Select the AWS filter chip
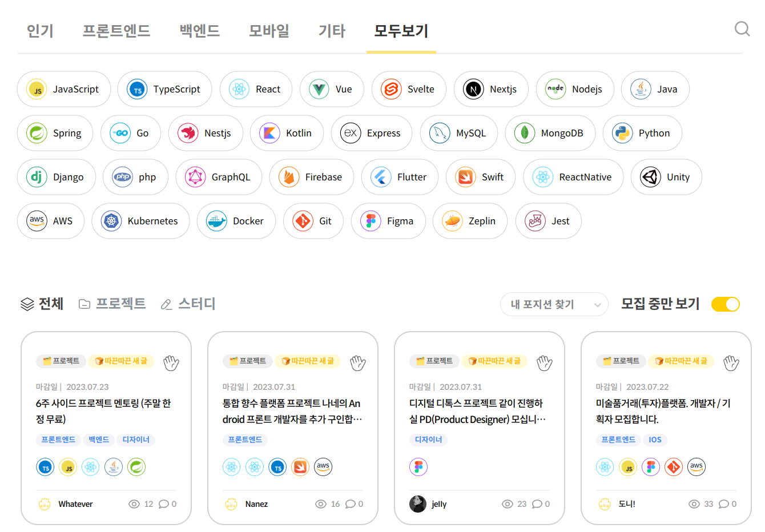This screenshot has width=765, height=532. pos(51,221)
